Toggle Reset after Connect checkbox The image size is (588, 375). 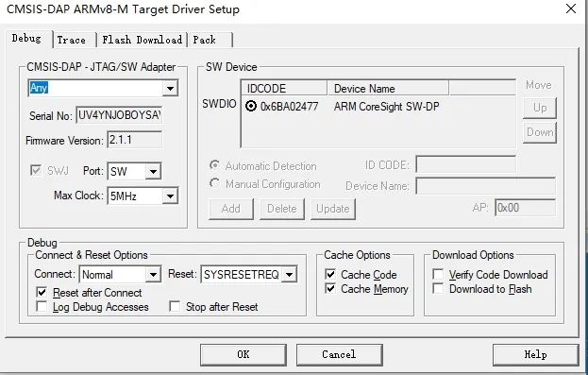(x=42, y=292)
